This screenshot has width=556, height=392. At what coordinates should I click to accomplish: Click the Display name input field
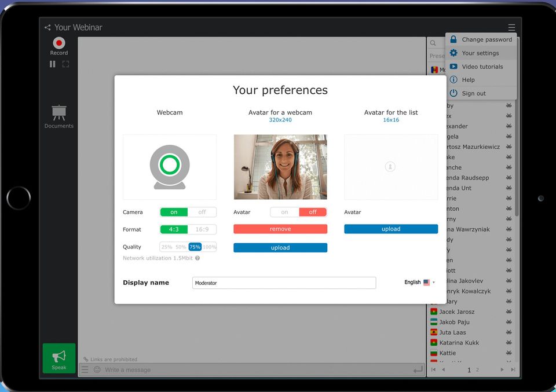284,283
